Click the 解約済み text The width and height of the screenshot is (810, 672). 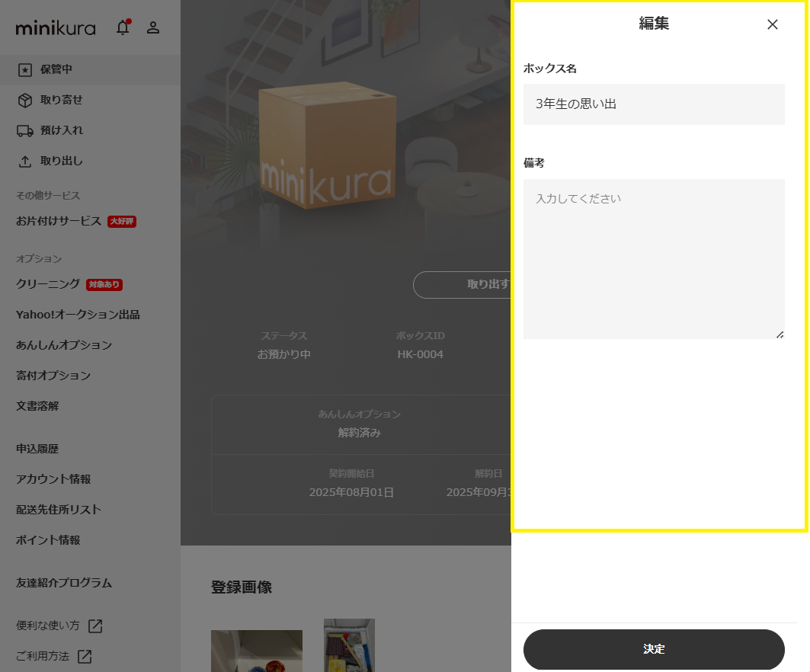(x=360, y=433)
